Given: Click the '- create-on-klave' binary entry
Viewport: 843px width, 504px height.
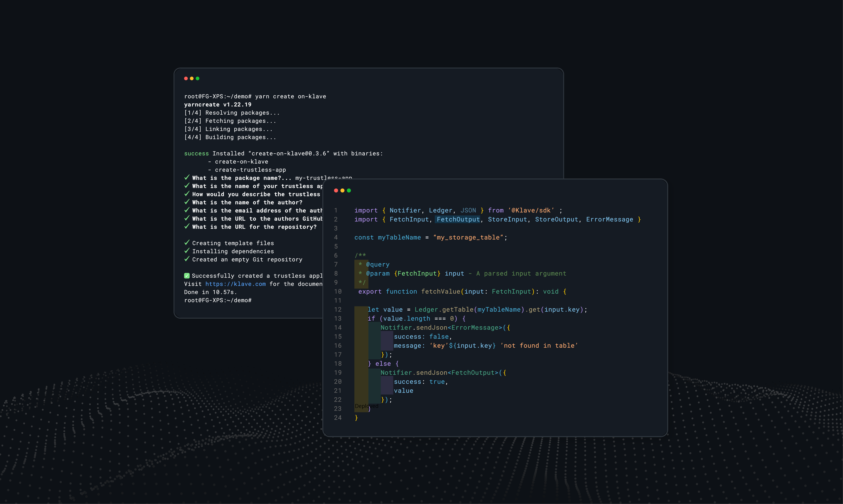Looking at the screenshot, I should (x=238, y=162).
